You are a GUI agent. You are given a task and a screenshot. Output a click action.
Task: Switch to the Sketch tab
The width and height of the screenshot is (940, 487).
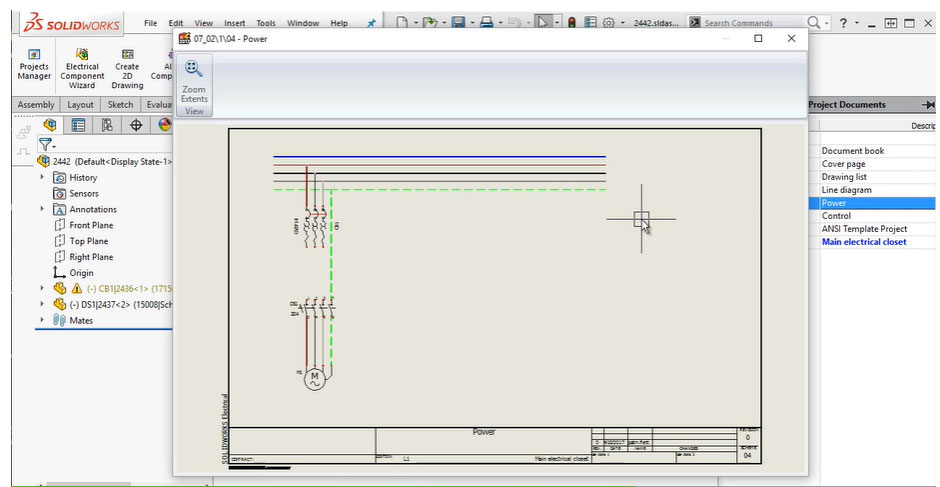pyautogui.click(x=120, y=105)
